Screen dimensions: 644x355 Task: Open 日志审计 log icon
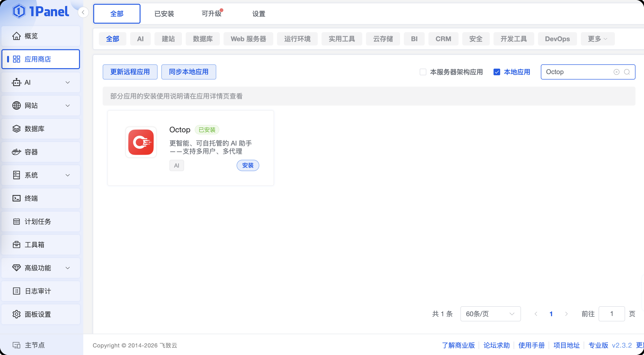(17, 291)
